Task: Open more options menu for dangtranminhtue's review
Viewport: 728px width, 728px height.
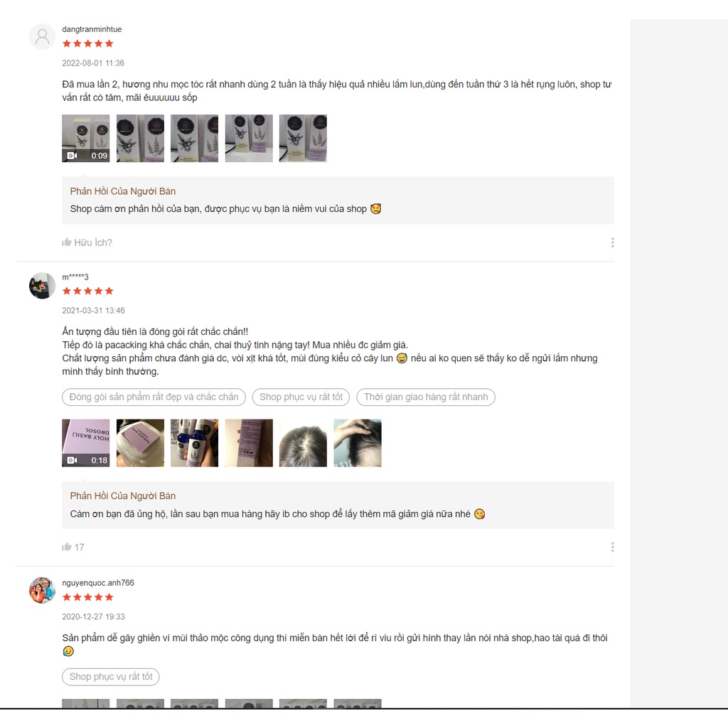Action: click(612, 242)
